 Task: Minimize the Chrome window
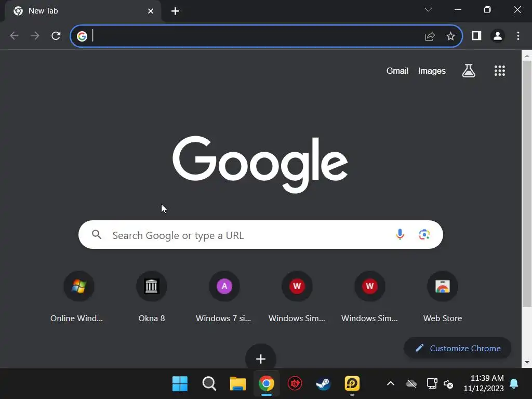coord(458,10)
